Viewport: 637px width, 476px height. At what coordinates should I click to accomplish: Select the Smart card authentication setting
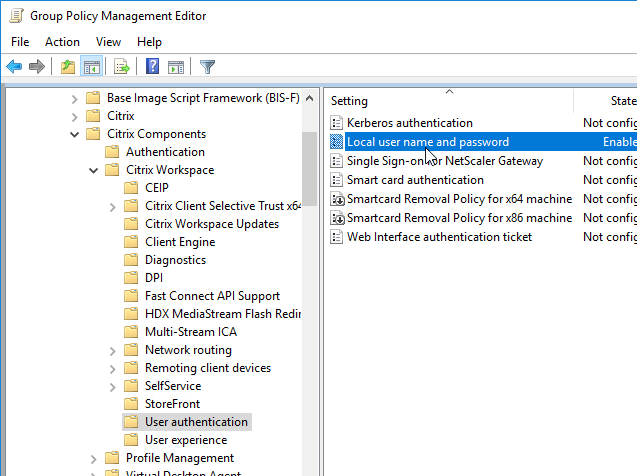[414, 180]
